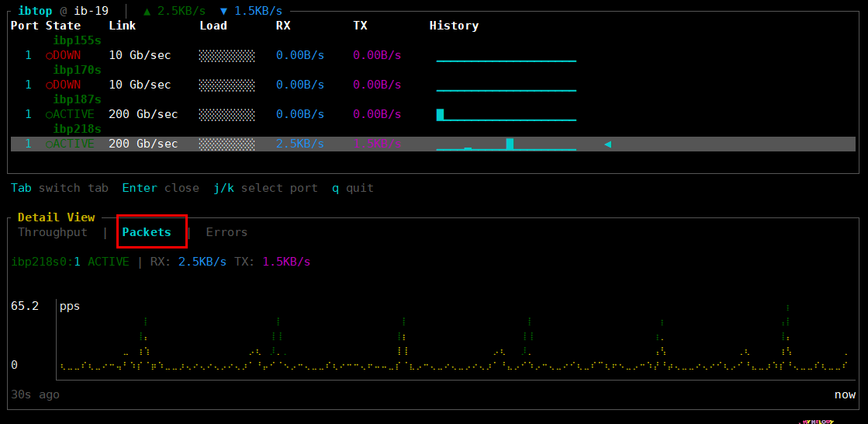Click the RX '0.00B/s' value of ibp187s
Viewport: 868px width, 424px height.
[x=300, y=114]
